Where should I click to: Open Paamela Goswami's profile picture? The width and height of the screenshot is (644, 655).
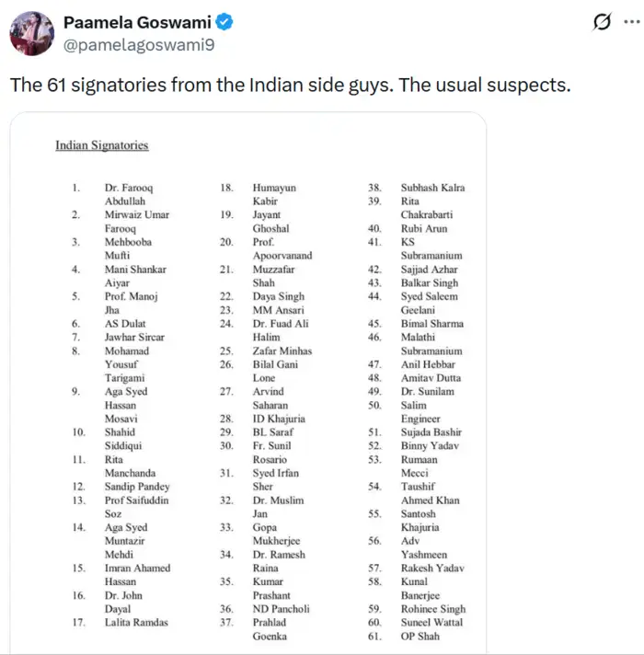(32, 33)
